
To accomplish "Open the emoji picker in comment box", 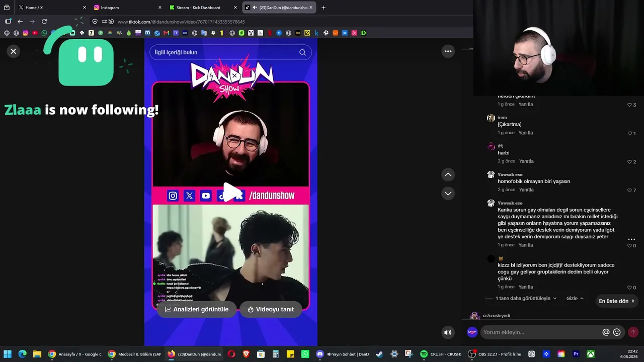I will tap(617, 332).
